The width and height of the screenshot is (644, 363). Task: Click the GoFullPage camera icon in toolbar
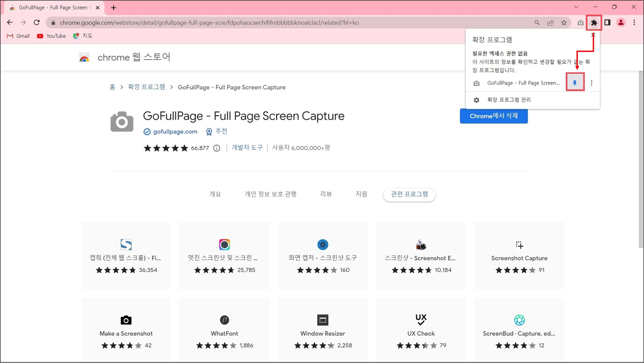(x=580, y=23)
